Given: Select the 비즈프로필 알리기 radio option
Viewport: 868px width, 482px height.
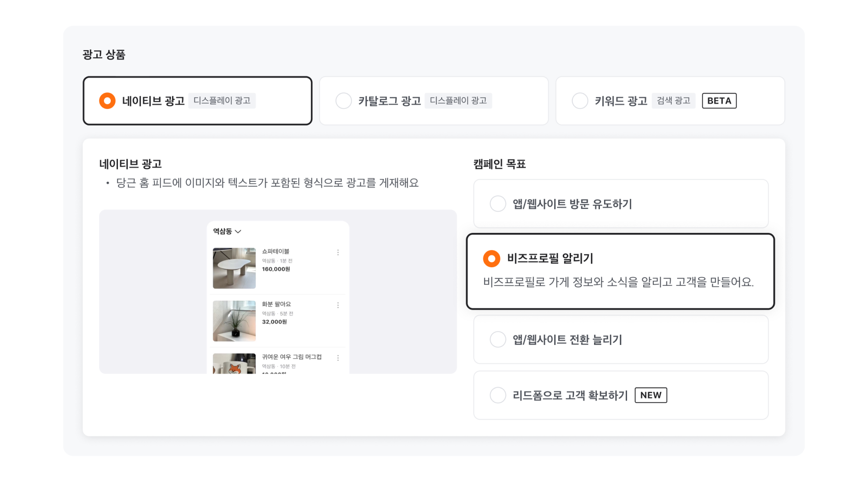Looking at the screenshot, I should coord(491,259).
